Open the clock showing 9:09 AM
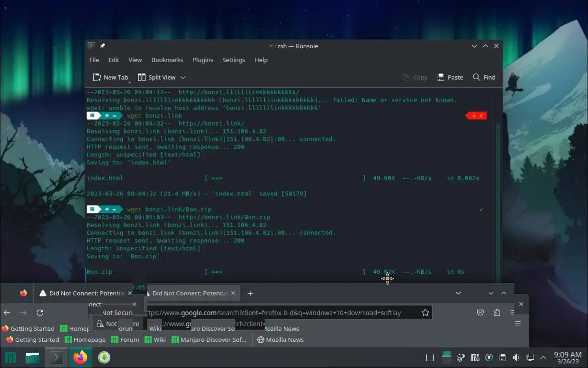Image resolution: width=588 pixels, height=368 pixels. pos(568,357)
